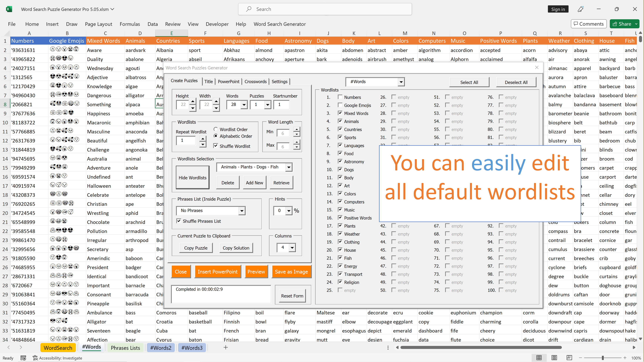Select the Normal view grid icon
The image size is (644, 362).
(539, 358)
